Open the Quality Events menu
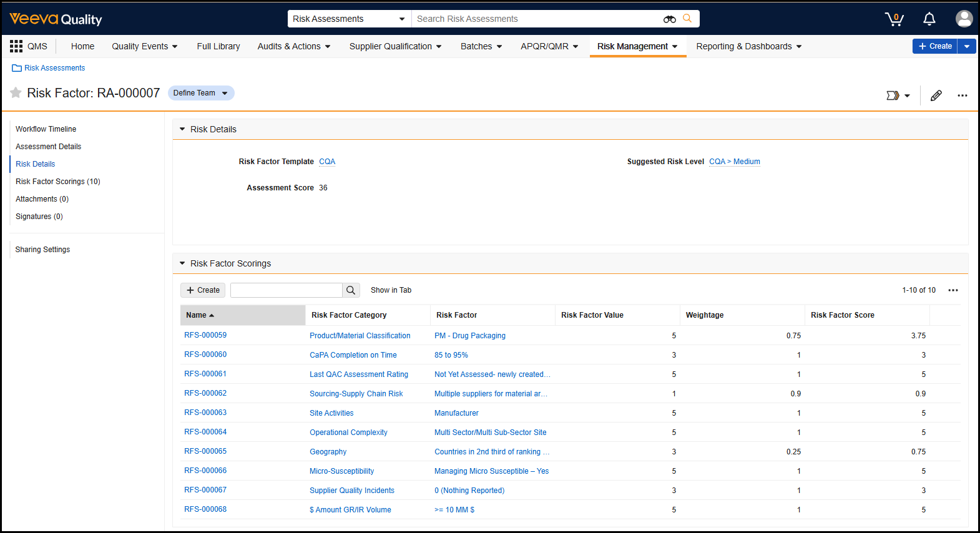980x533 pixels. [144, 46]
